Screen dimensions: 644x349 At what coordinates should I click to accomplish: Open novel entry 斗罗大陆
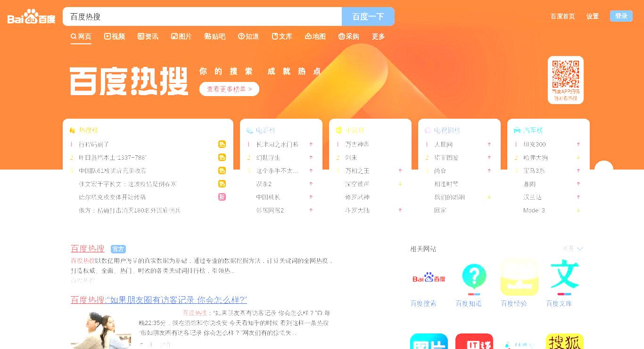pyautogui.click(x=357, y=210)
